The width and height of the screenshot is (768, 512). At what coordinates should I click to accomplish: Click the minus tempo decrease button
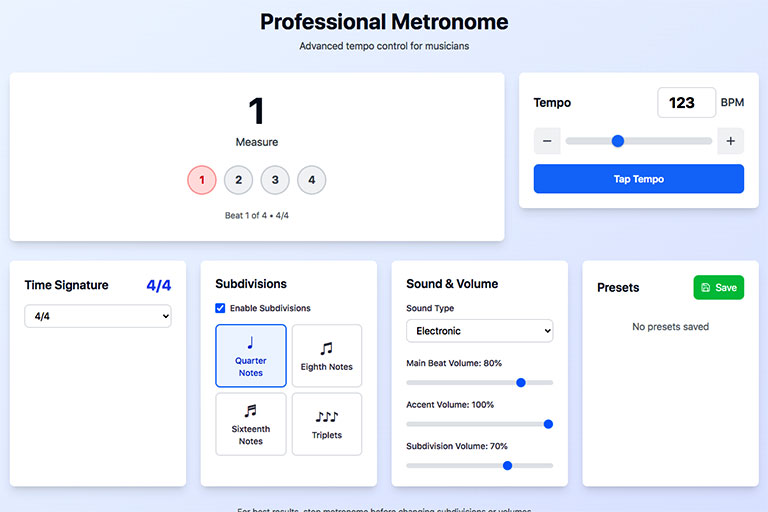(x=547, y=141)
